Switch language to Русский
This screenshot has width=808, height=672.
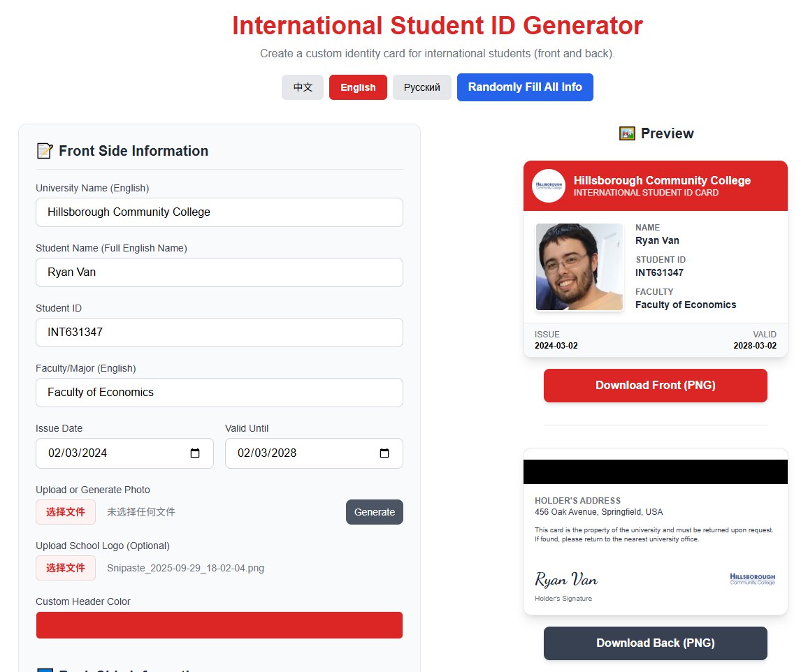(422, 87)
